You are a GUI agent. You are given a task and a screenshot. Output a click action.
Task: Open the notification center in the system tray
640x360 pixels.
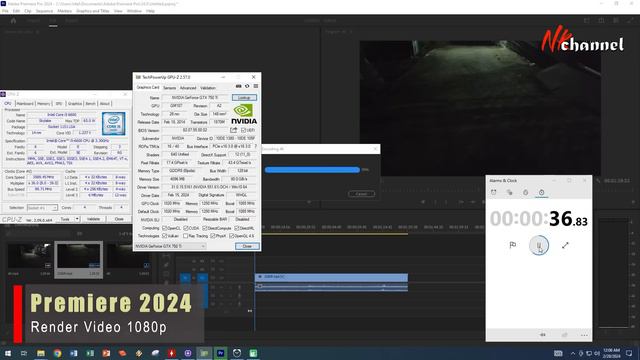[629, 353]
